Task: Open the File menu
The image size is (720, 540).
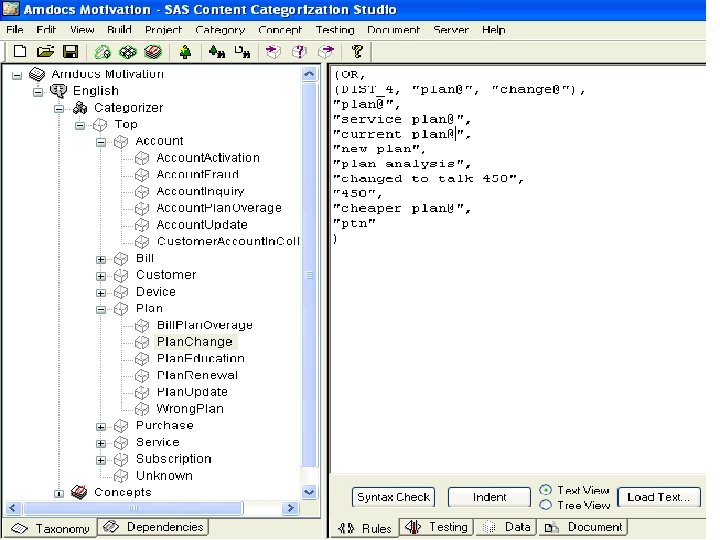Action: [15, 30]
